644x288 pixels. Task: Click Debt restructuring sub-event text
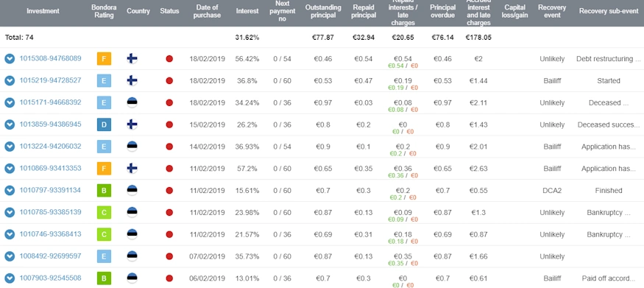pos(608,59)
